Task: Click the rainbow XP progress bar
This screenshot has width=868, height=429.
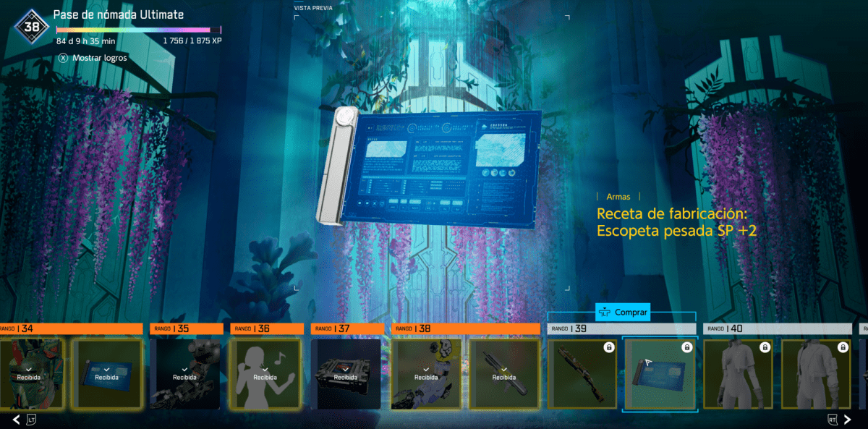Action: 138,30
